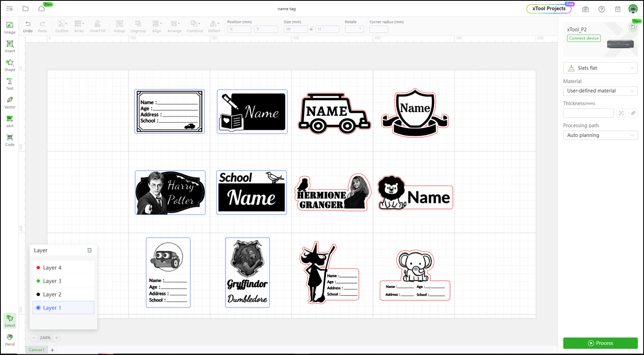Zoom in with the plus button

click(x=57, y=338)
